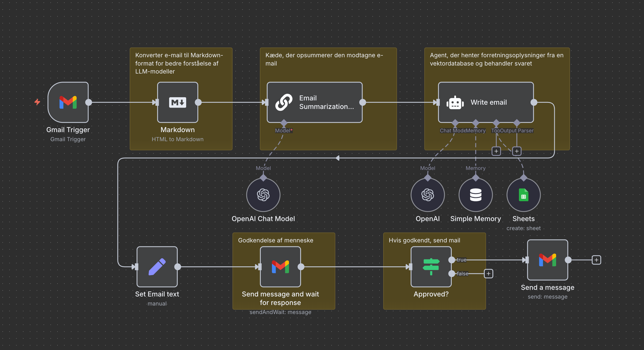The height and width of the screenshot is (350, 644).
Task: Select the Set Email text node
Action: click(x=157, y=267)
